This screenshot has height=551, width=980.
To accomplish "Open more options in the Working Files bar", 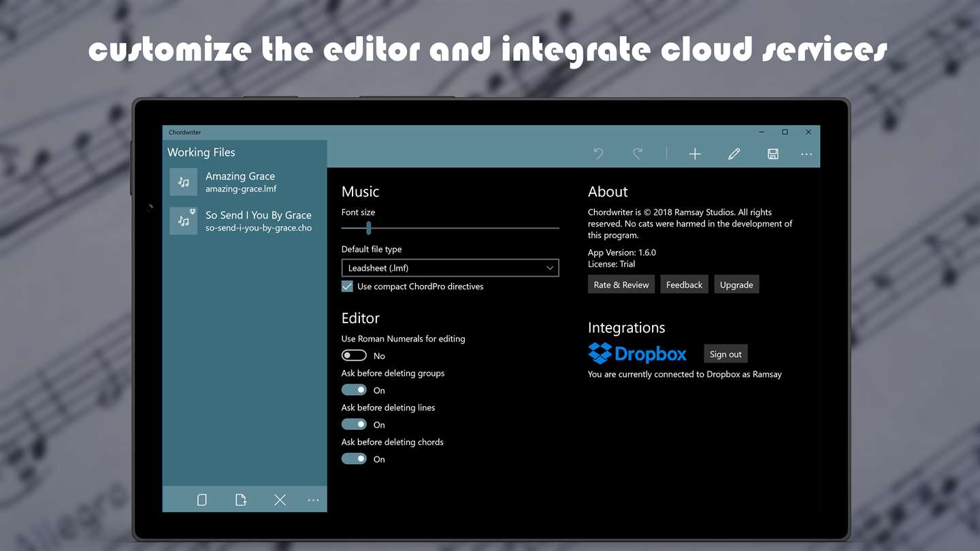I will [313, 500].
